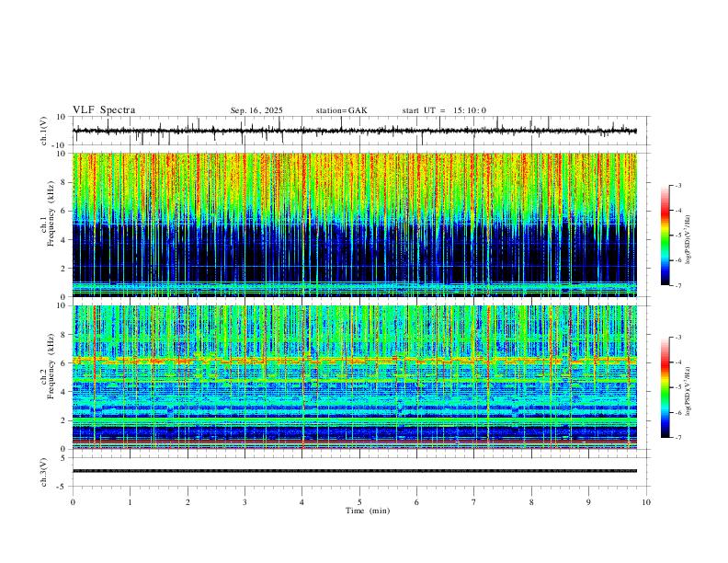Click the time axis tick label '3'
The image size is (728, 563).
coord(245,502)
